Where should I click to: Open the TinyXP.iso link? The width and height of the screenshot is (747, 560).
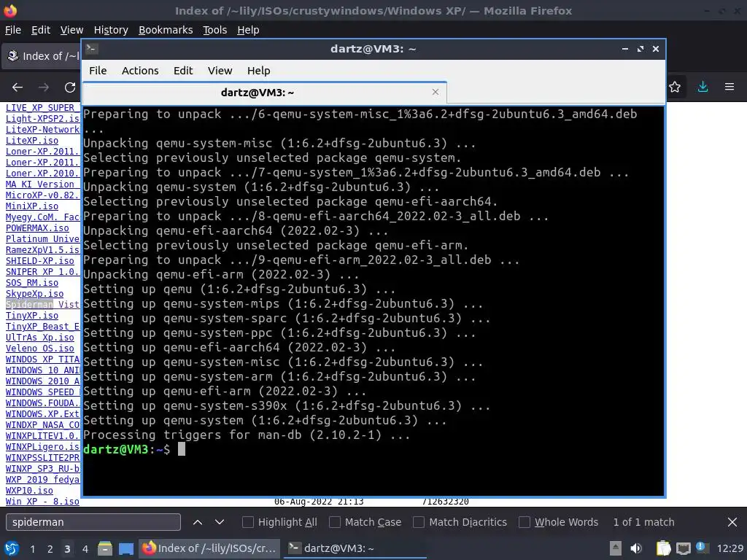32,316
